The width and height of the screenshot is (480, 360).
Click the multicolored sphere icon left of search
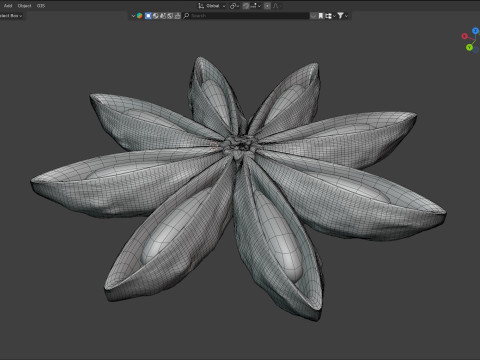(x=140, y=16)
